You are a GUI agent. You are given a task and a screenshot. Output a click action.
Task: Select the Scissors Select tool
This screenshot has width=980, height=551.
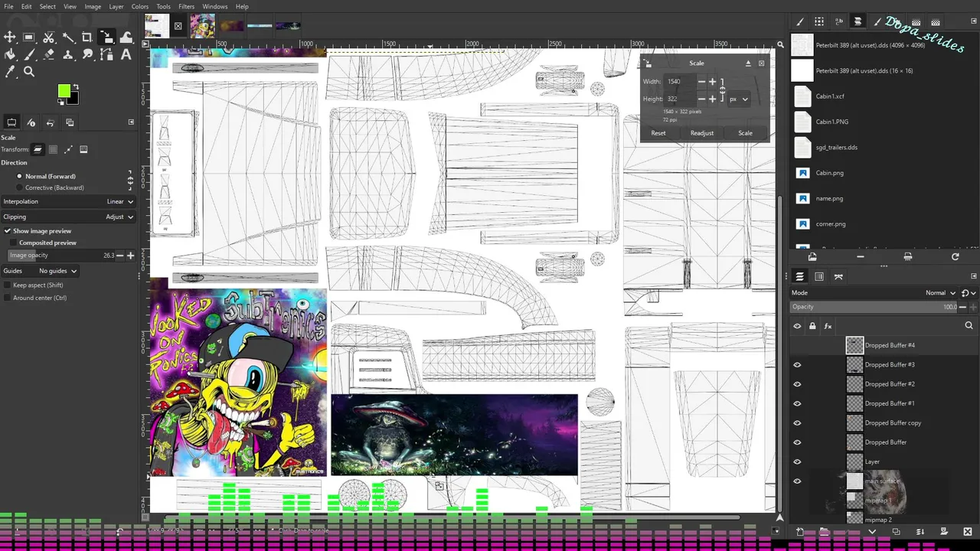pyautogui.click(x=49, y=37)
